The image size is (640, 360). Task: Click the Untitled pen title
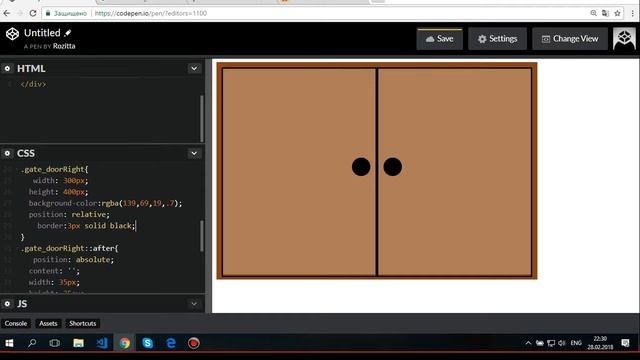click(42, 33)
